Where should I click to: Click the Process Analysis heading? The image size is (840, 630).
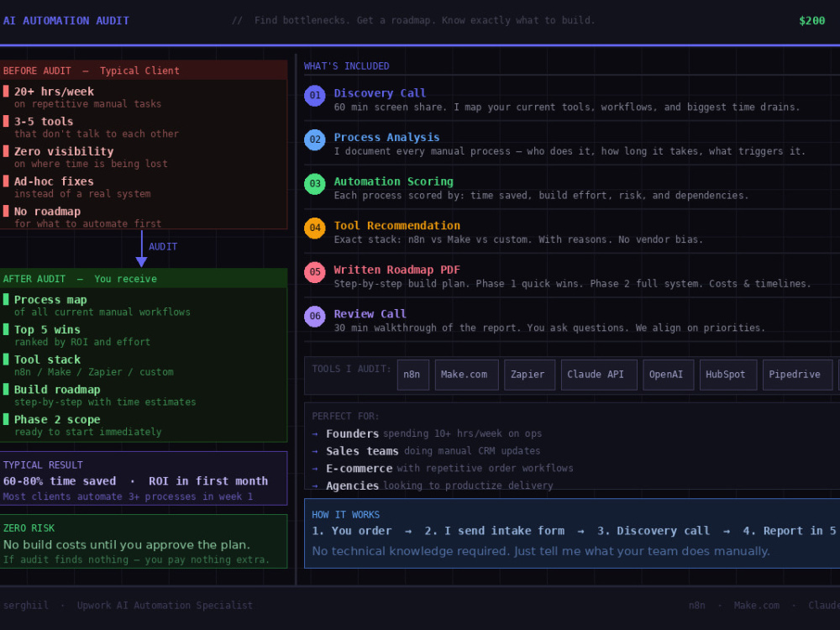(386, 137)
